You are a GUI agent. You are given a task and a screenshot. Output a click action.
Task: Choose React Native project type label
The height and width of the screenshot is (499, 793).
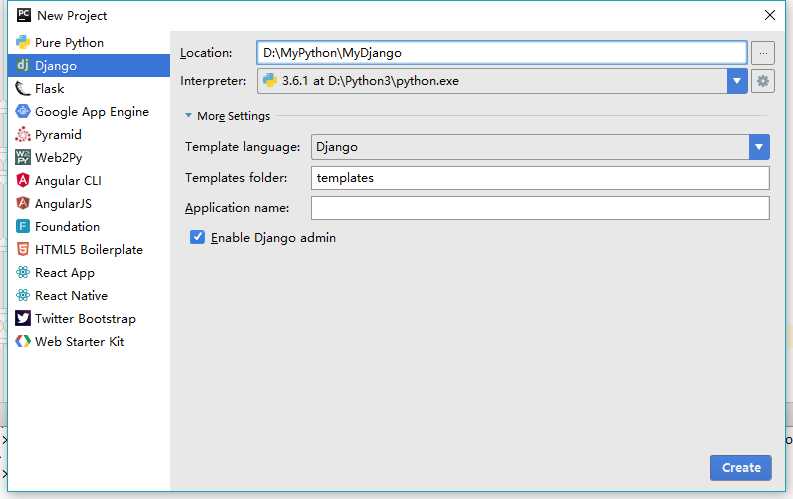pos(71,296)
